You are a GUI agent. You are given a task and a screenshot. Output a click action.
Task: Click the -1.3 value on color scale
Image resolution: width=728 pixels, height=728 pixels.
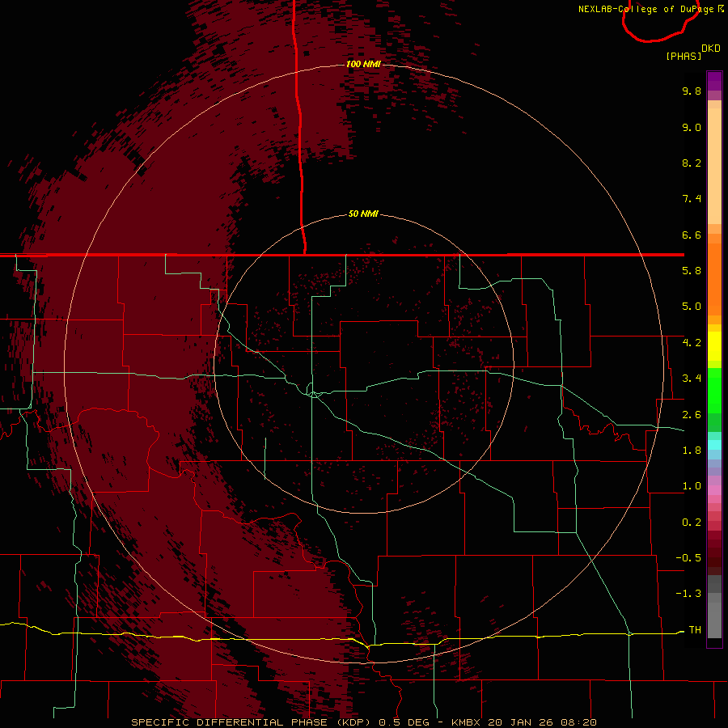[x=688, y=594]
